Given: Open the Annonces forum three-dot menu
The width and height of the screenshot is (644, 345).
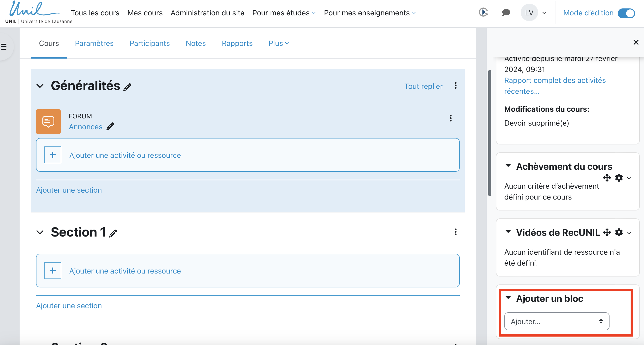Looking at the screenshot, I should coord(451,118).
